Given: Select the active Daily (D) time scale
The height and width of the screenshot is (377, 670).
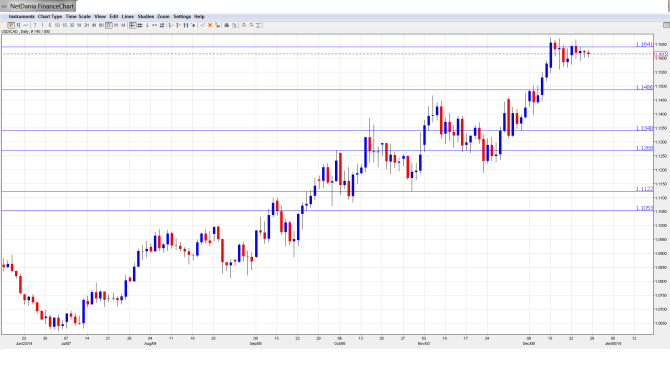Looking at the screenshot, I should tap(109, 26).
